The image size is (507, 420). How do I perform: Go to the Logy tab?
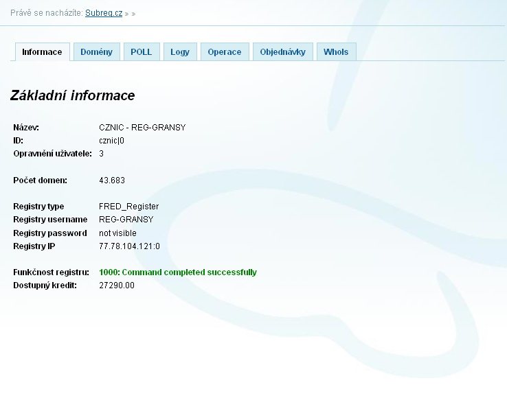coord(180,52)
